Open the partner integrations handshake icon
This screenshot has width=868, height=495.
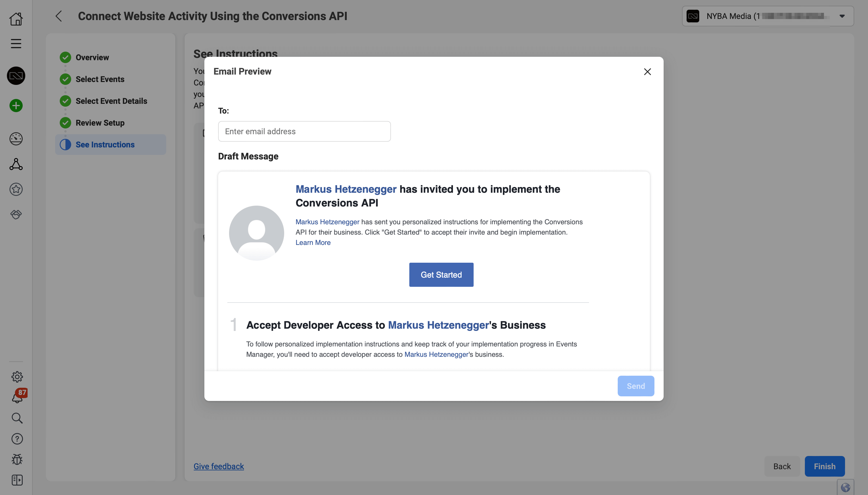coord(16,214)
